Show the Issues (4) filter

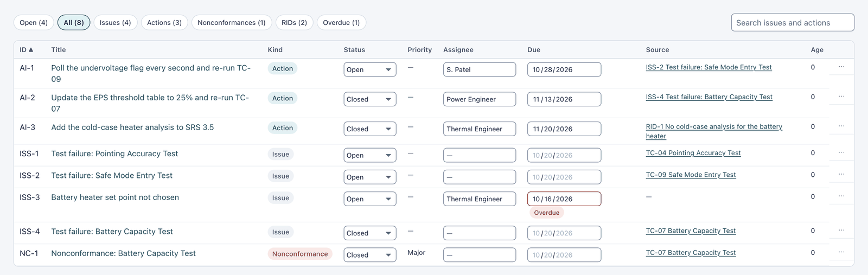pyautogui.click(x=116, y=23)
